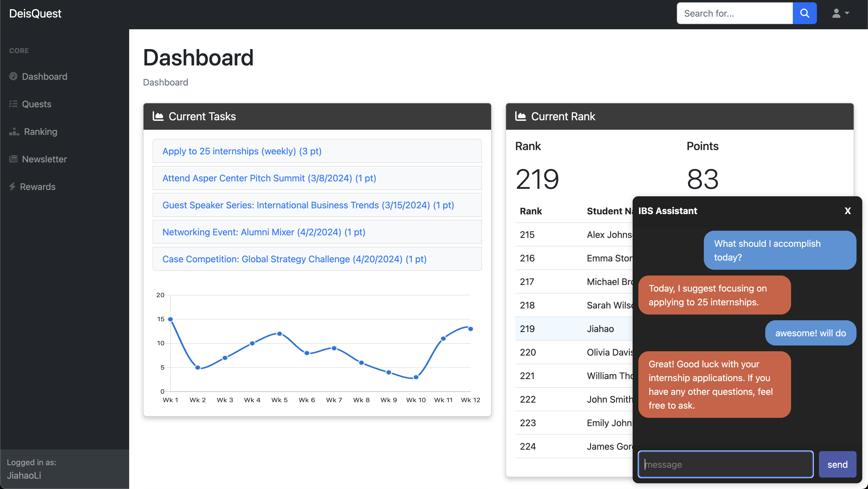Click the Newsletter newspaper icon
Image resolution: width=868 pixels, height=489 pixels.
click(x=13, y=159)
